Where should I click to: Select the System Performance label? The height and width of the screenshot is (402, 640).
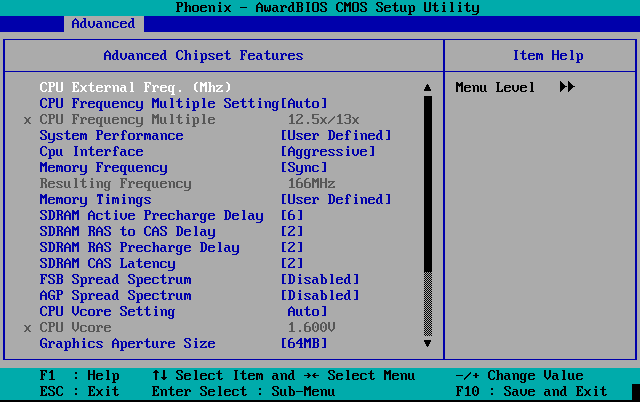[111, 135]
